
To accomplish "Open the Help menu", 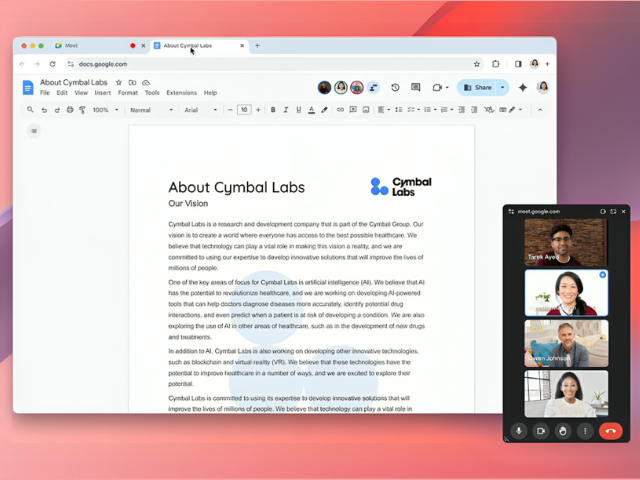I will tap(211, 93).
